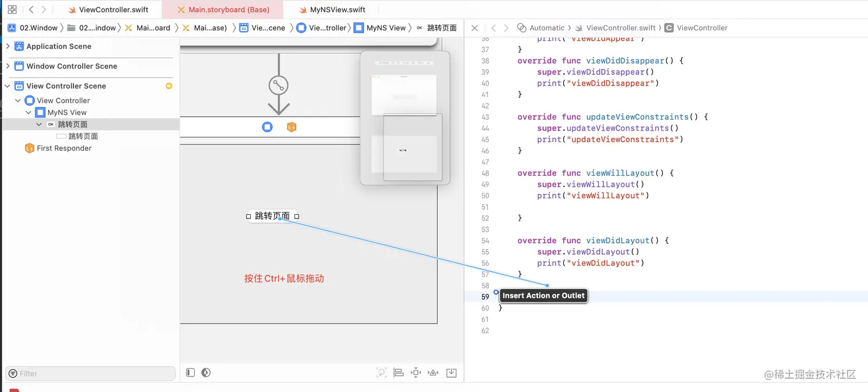Collapse the View Controller tree node
Image resolution: width=868 pixels, height=392 pixels.
(x=18, y=101)
